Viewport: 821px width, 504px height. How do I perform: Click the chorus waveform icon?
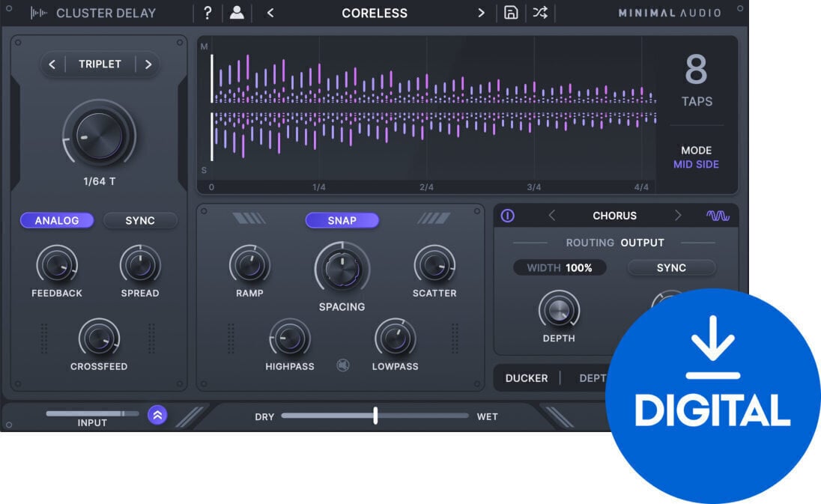pos(718,215)
